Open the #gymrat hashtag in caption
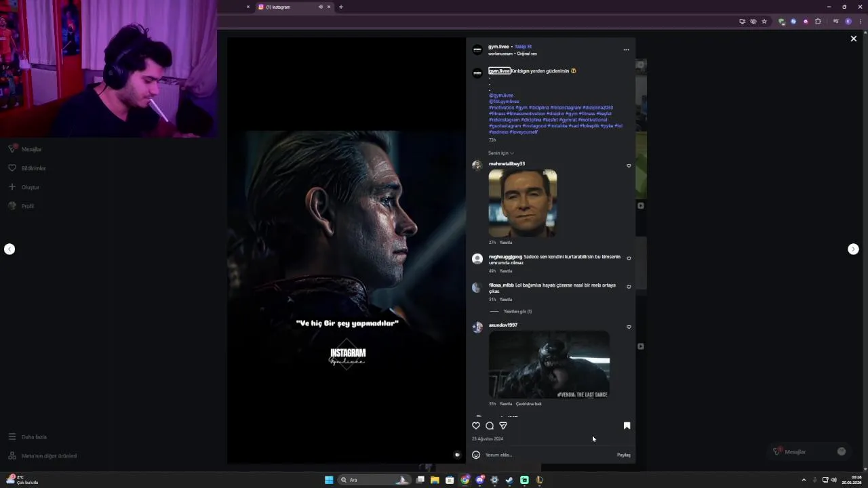The width and height of the screenshot is (868, 488). [568, 120]
